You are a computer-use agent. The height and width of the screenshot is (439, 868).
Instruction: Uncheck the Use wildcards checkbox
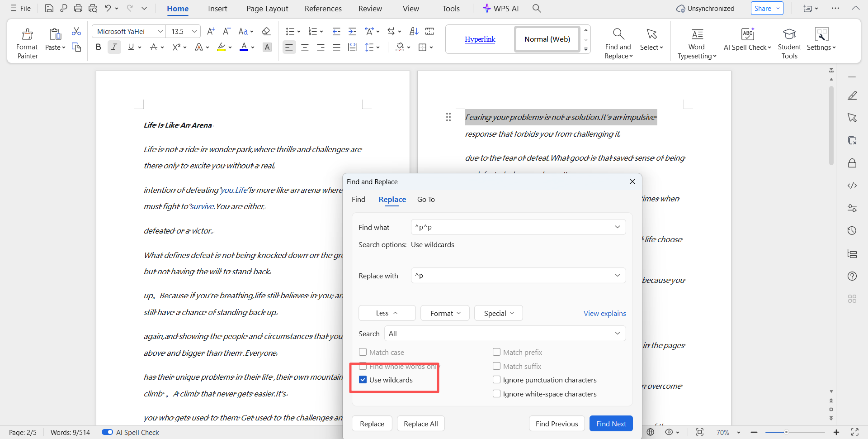(x=363, y=380)
